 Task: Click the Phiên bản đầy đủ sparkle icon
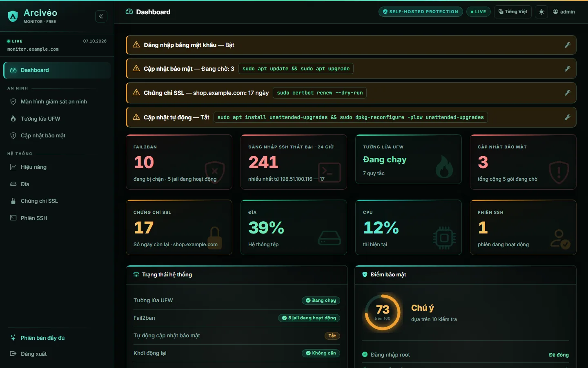13,338
